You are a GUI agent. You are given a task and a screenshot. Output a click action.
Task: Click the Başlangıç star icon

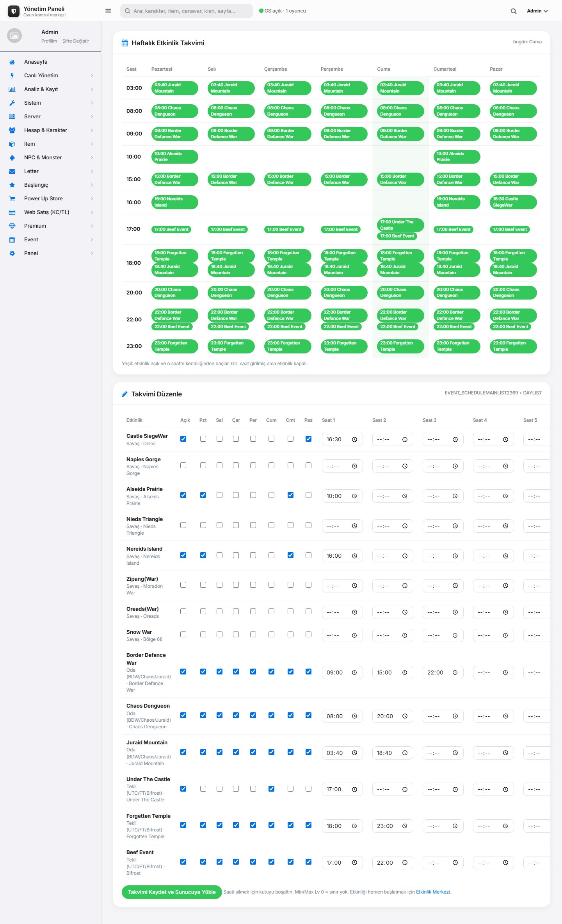pos(12,185)
